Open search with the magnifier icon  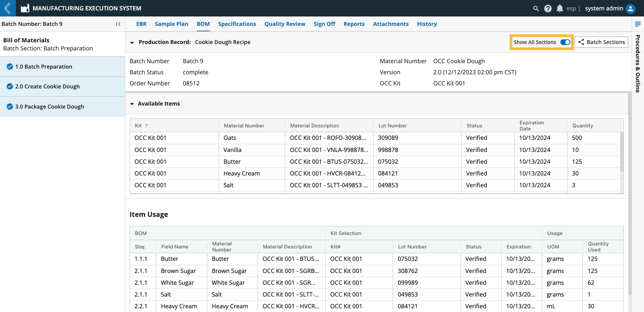536,8
